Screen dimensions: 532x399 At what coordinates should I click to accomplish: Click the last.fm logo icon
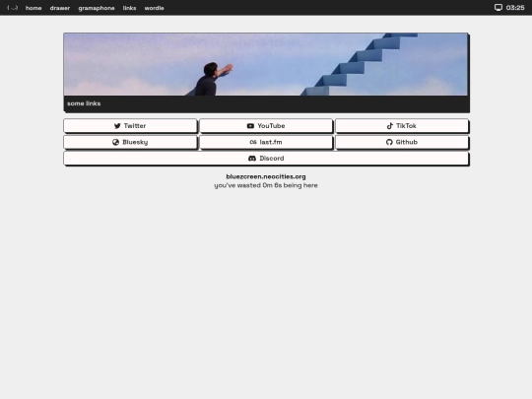[253, 142]
